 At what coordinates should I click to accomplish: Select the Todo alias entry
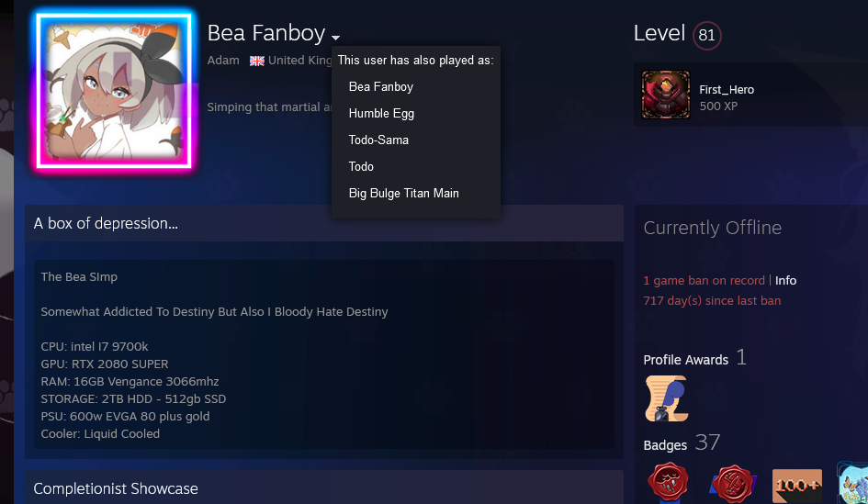click(361, 166)
